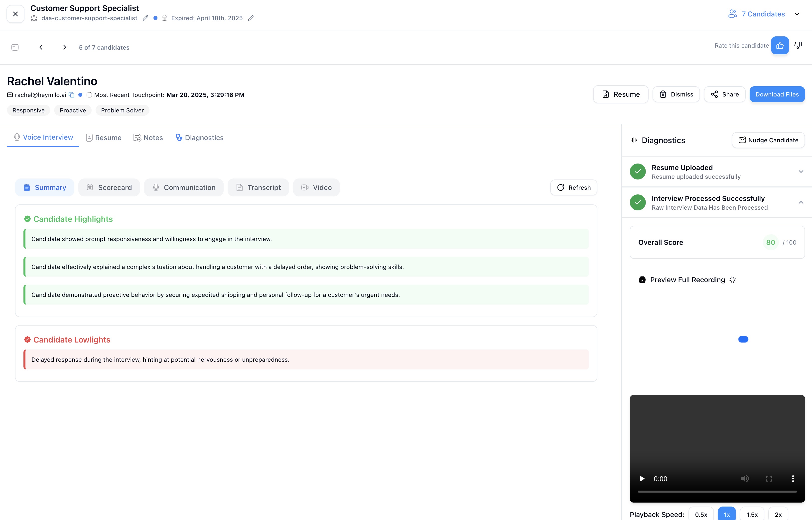Collapse the Interview Processed Successfully section
The image size is (812, 520).
pos(801,203)
